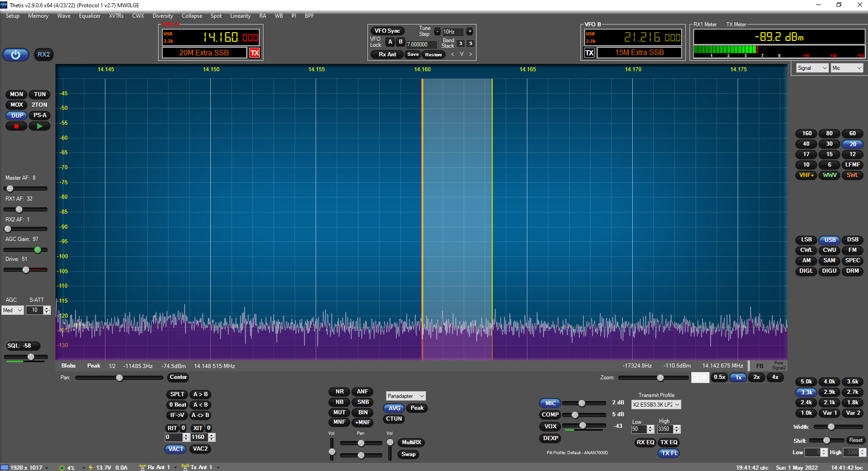Select the 40 meter band button
Screen dimensions: 868x471
point(806,144)
